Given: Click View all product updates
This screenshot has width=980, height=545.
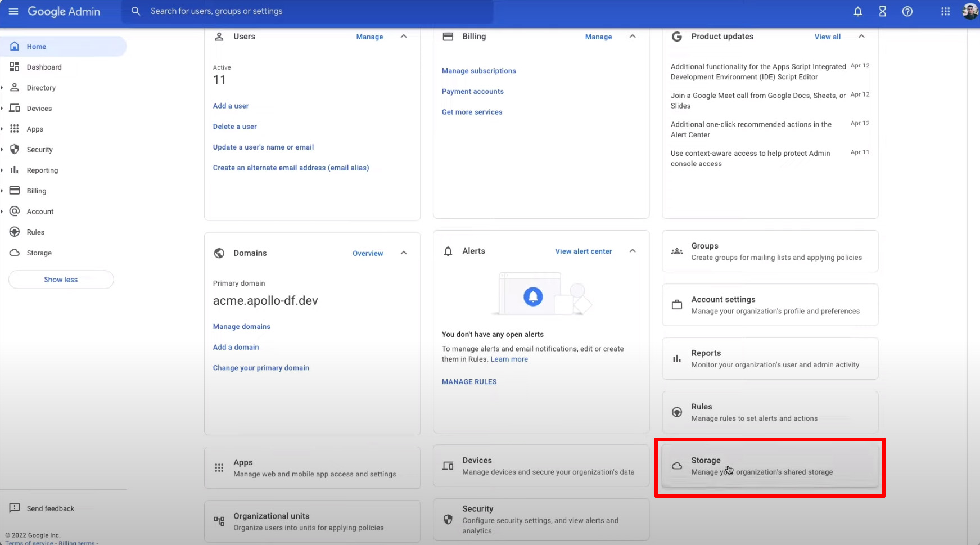Looking at the screenshot, I should coord(828,37).
